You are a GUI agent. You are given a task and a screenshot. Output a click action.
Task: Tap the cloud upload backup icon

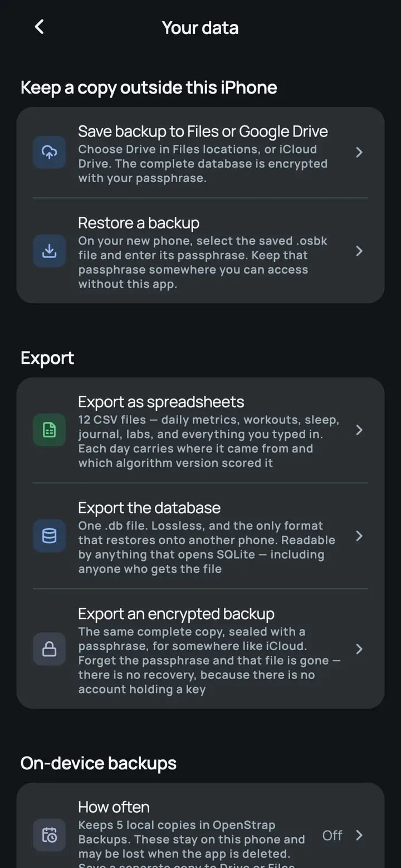[x=50, y=152]
